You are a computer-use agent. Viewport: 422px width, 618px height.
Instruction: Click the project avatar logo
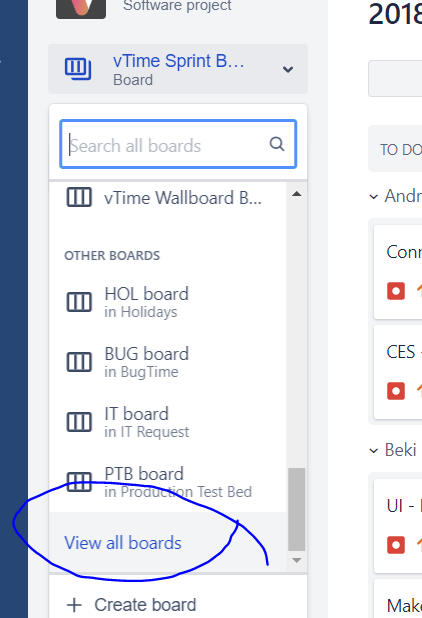point(81,8)
